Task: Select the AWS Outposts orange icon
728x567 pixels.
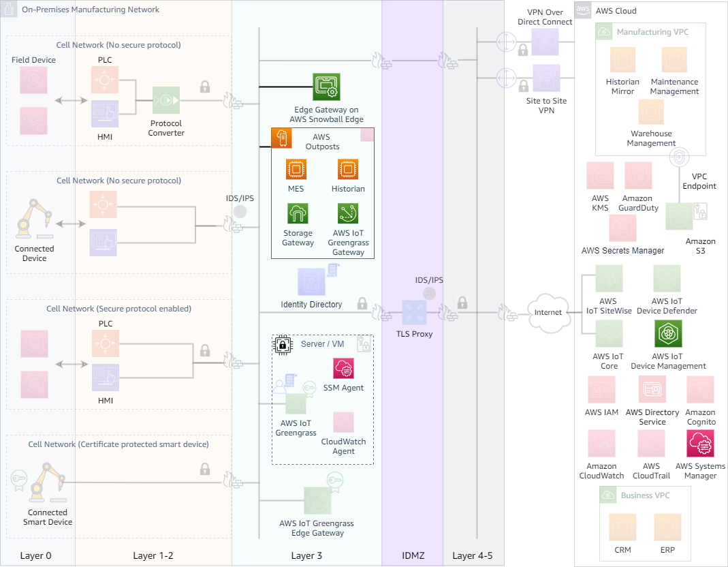Action: coord(281,138)
